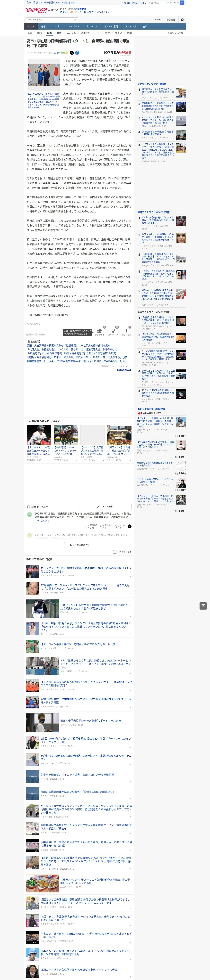
Task: Select the オリジナル tab
Action: pos(92,26)
